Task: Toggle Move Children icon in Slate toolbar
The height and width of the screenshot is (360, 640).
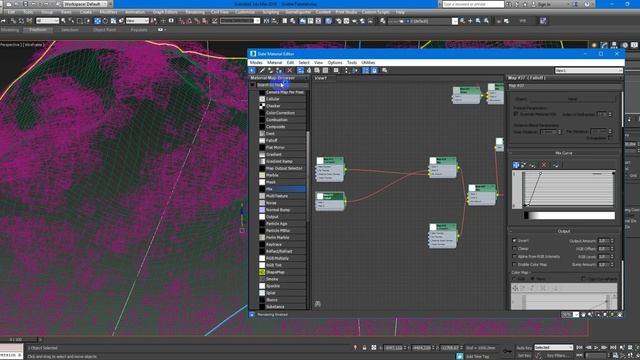Action: coord(301,71)
